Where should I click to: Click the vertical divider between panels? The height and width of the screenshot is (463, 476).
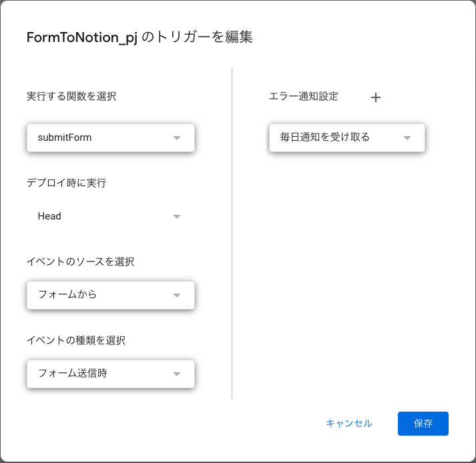point(232,233)
